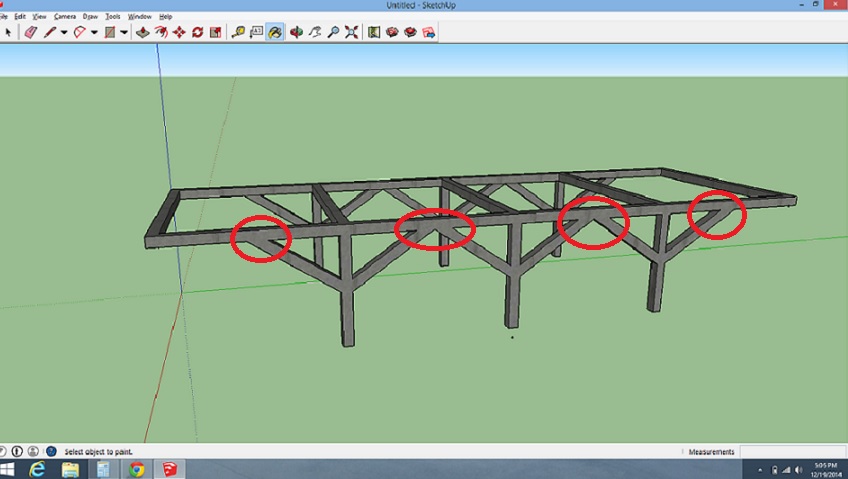Expand the Rectangle shape dropdown arrow
The image size is (848, 479).
click(x=124, y=32)
